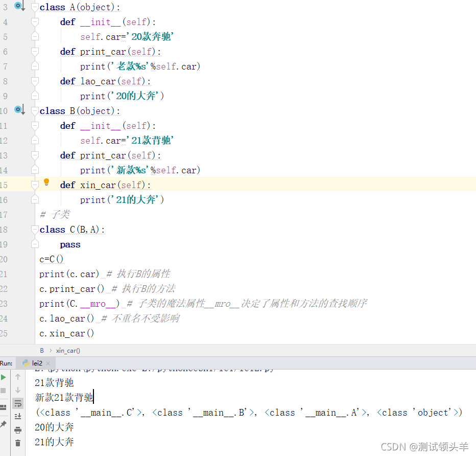The width and height of the screenshot is (476, 456).
Task: Toggle soft-wrap in the run console
Action: click(18, 403)
